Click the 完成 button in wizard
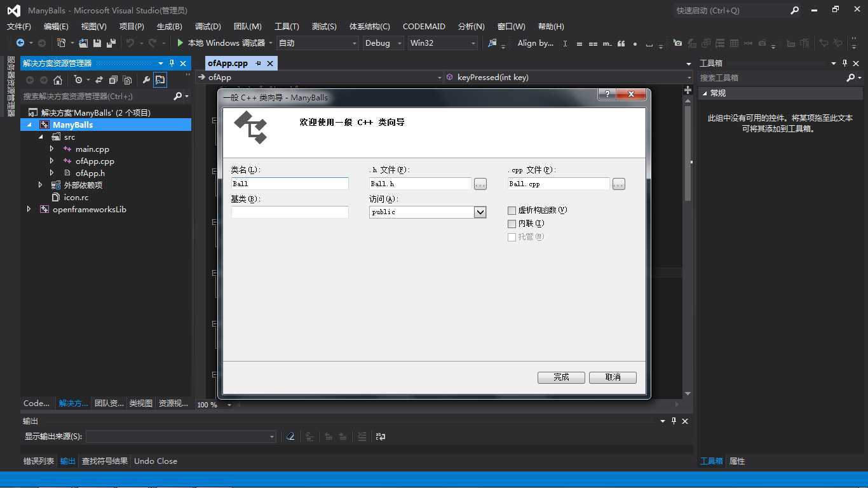The width and height of the screenshot is (868, 488). click(x=561, y=377)
